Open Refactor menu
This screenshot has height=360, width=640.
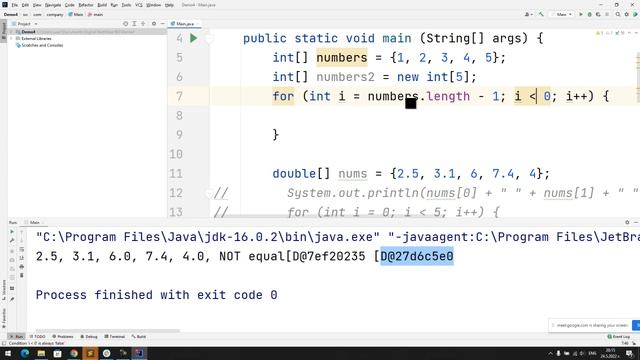86,5
